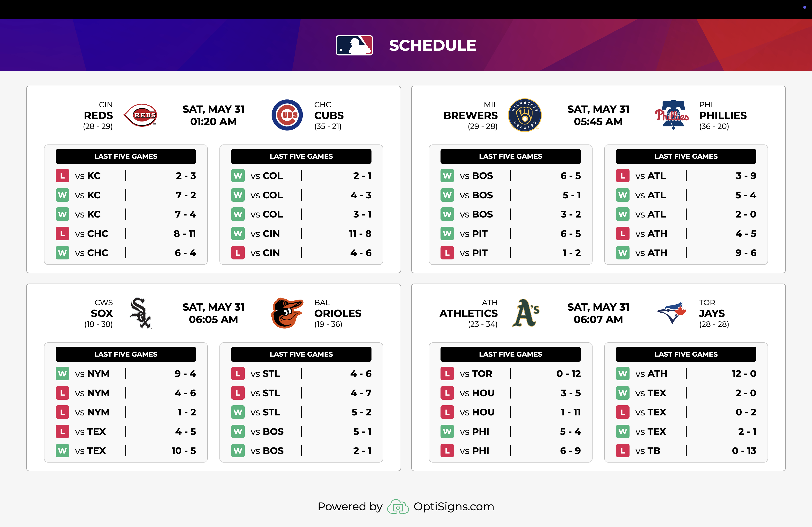Click the Cincinnati Reds team logo

point(140,115)
